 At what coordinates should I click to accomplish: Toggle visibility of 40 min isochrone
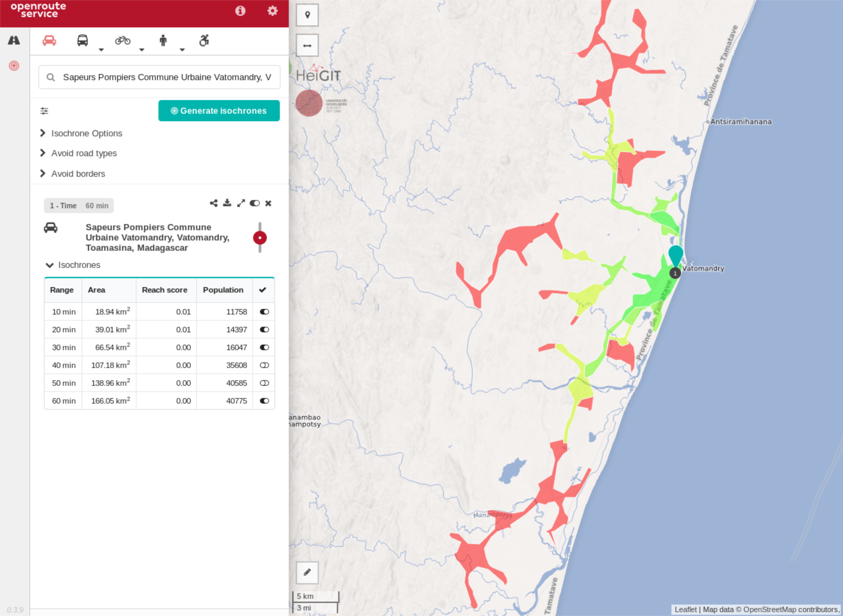(x=264, y=365)
